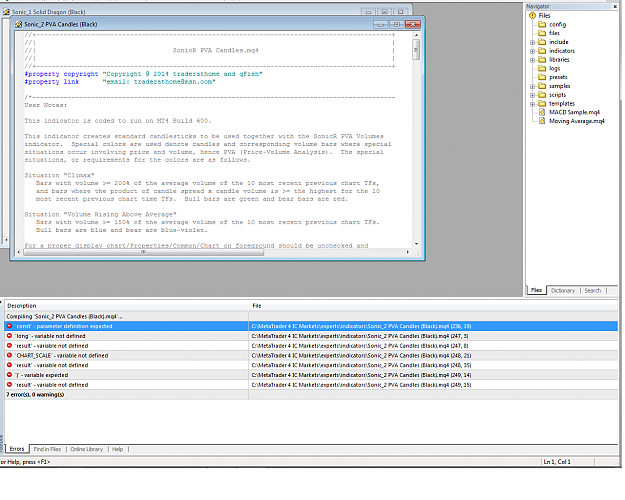Click the scroll left arrow in code editor
The image size is (625, 500).
point(19,252)
